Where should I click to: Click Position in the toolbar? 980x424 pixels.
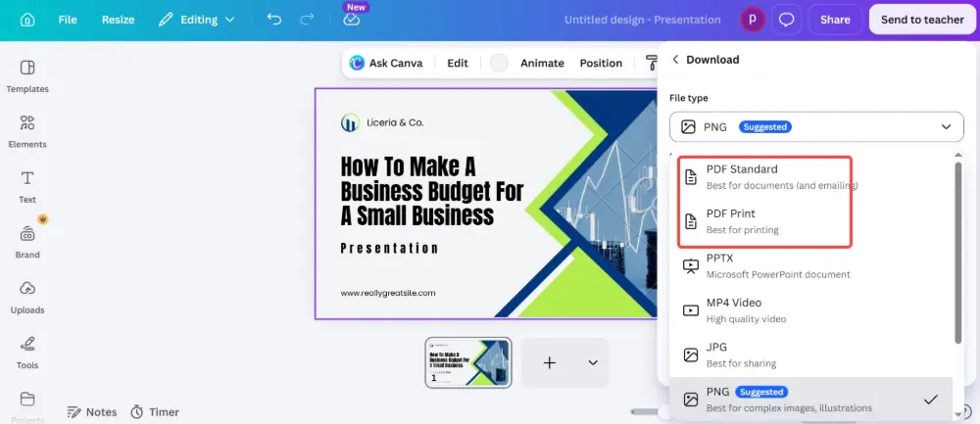[601, 63]
